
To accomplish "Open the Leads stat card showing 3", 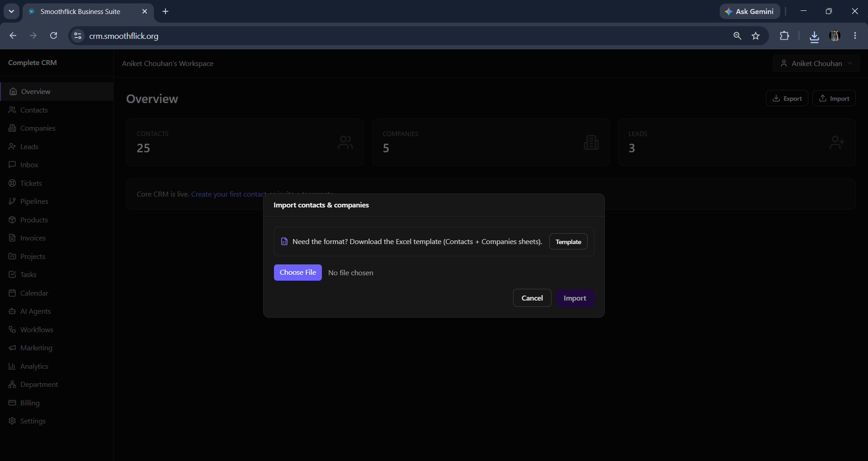I will pyautogui.click(x=737, y=142).
